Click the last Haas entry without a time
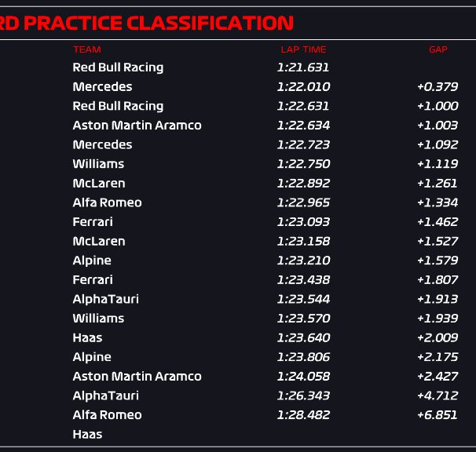Viewport: 476px width, 452px height. coord(87,435)
